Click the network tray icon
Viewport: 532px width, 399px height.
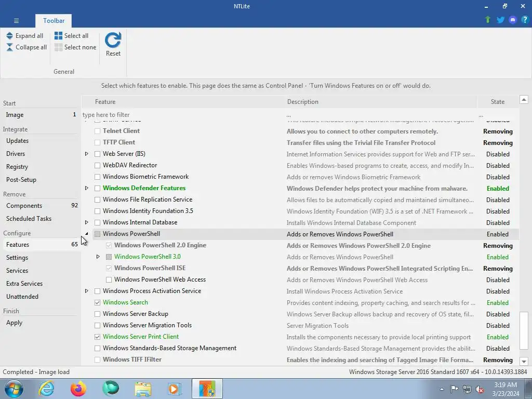(x=467, y=389)
